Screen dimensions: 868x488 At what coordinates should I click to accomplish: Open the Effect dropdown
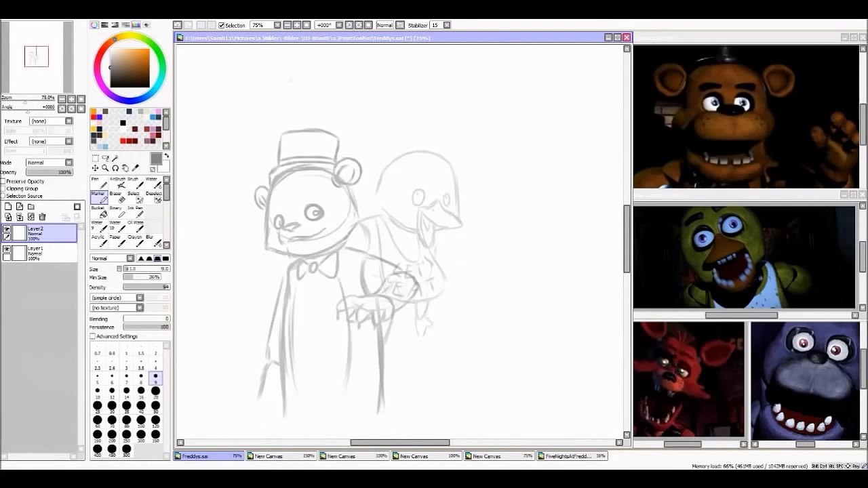pyautogui.click(x=51, y=142)
